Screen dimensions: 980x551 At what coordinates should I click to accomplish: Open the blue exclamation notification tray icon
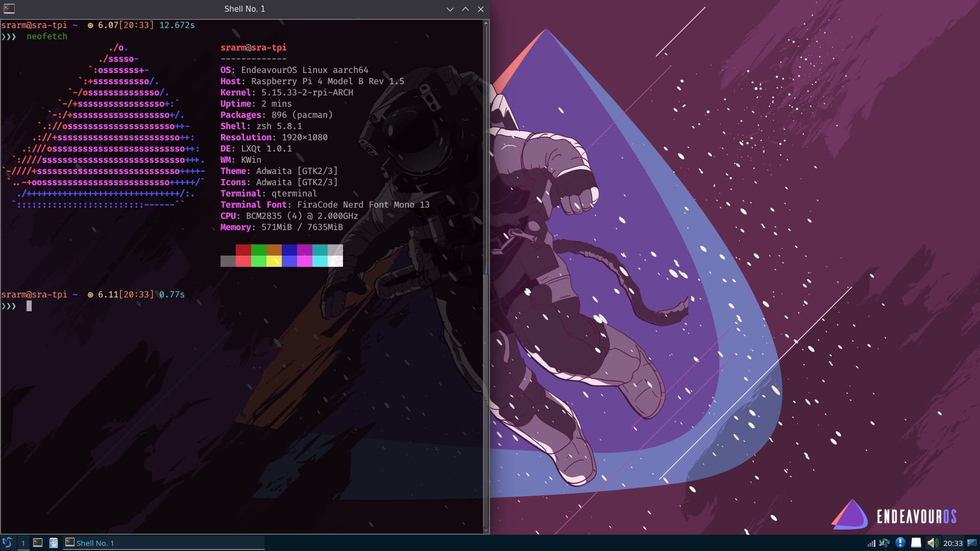coord(900,543)
